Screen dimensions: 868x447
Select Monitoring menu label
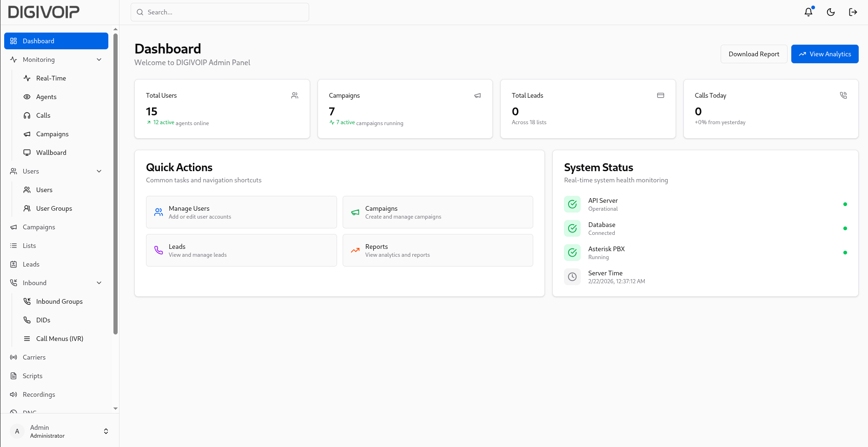pos(39,60)
